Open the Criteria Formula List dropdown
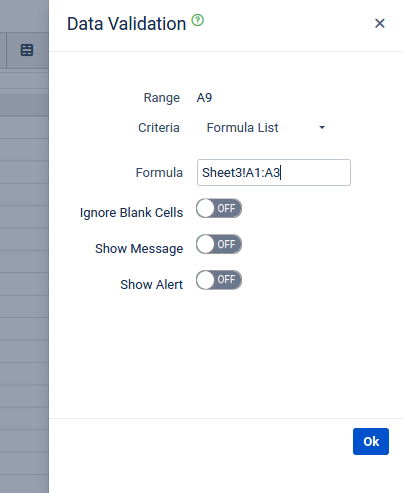Screen dimensions: 403x493 coord(266,128)
